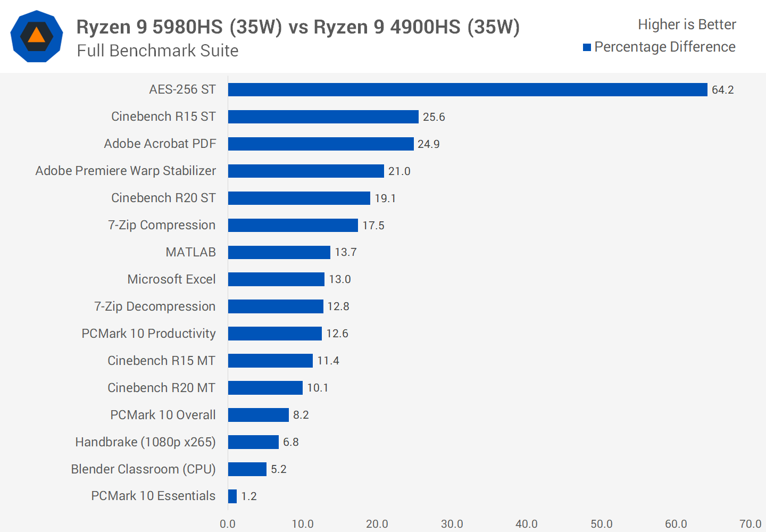Select the MATLAB bar
The image size is (766, 532).
click(x=279, y=252)
